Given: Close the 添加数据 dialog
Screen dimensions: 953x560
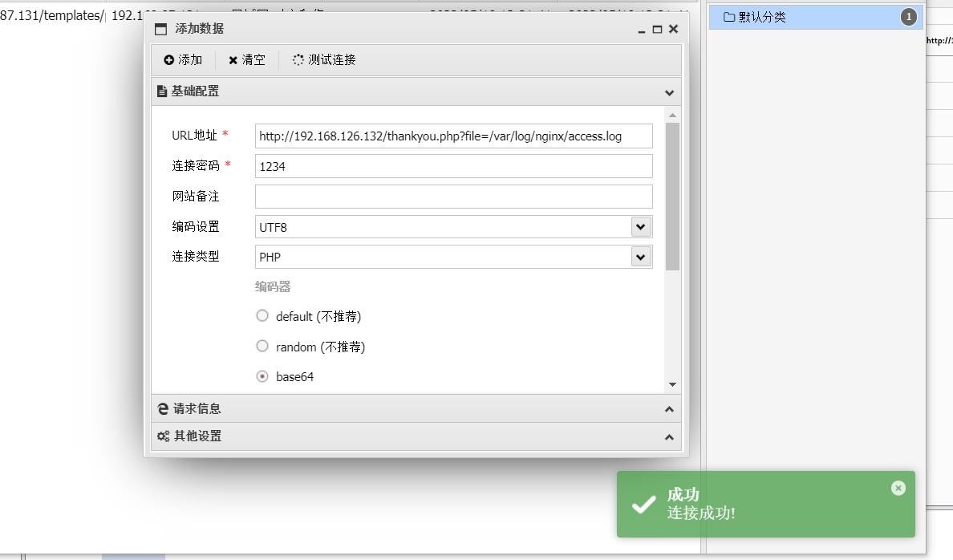Looking at the screenshot, I should [673, 29].
